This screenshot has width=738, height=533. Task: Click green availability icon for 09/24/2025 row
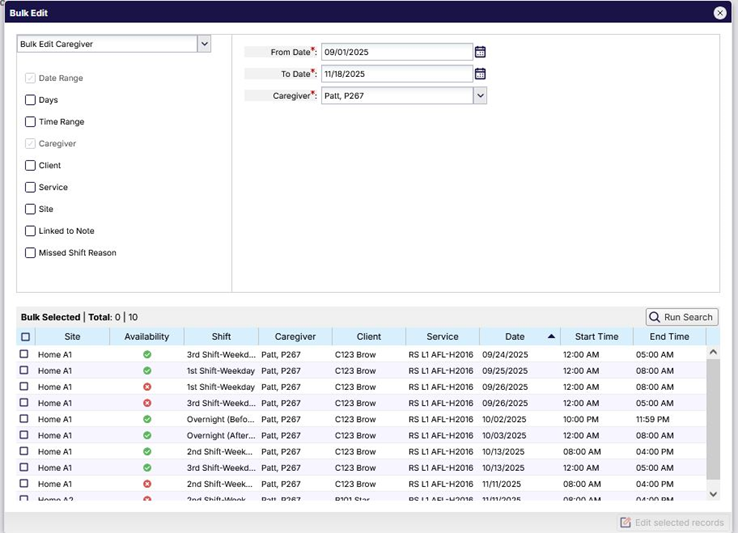coord(147,355)
